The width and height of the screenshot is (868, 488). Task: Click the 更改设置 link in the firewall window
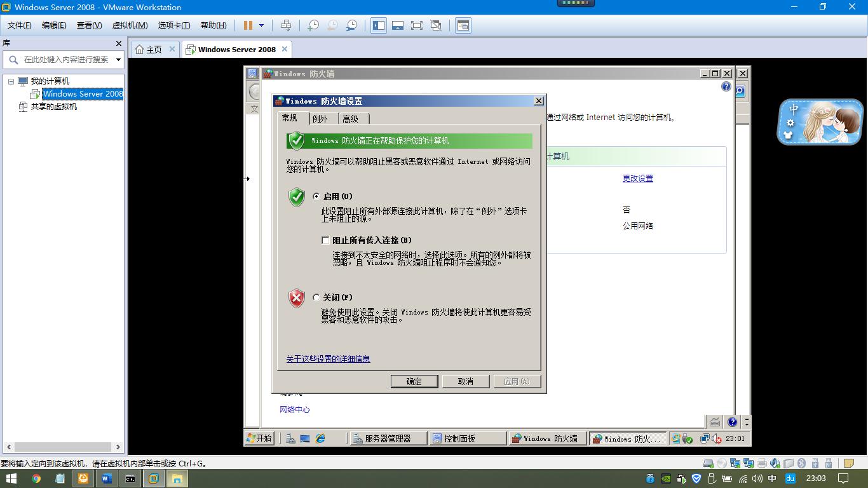pos(638,179)
